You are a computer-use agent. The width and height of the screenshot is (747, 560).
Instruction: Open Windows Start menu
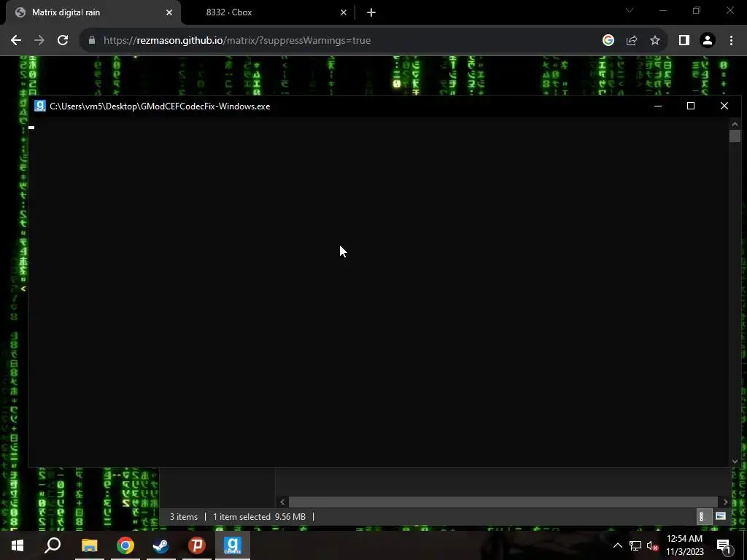18,545
